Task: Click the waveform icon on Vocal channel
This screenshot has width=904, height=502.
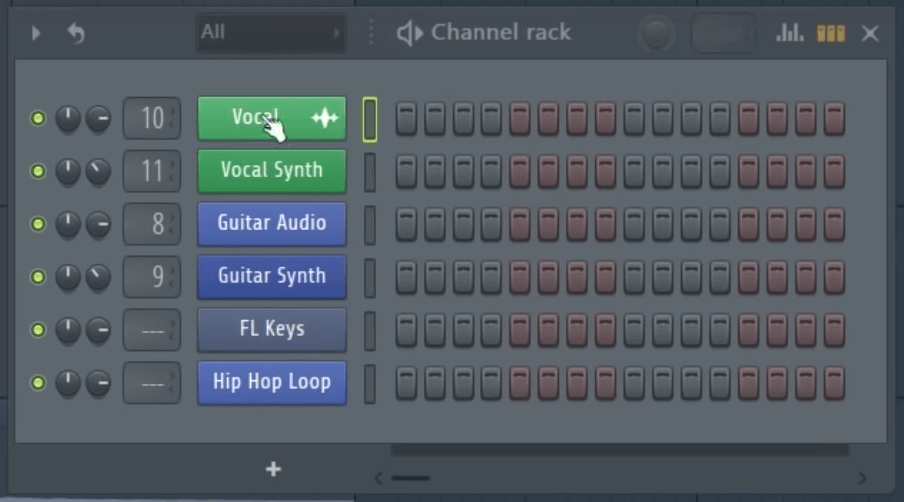Action: (324, 118)
